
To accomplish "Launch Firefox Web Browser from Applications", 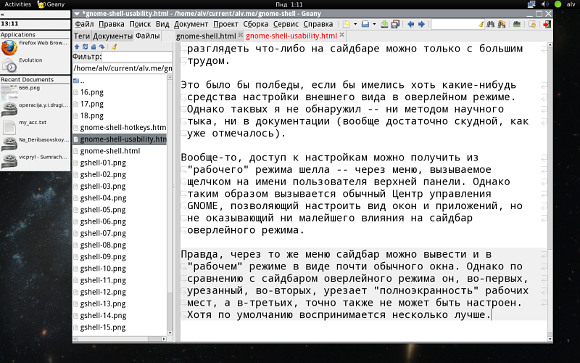I will tap(35, 48).
